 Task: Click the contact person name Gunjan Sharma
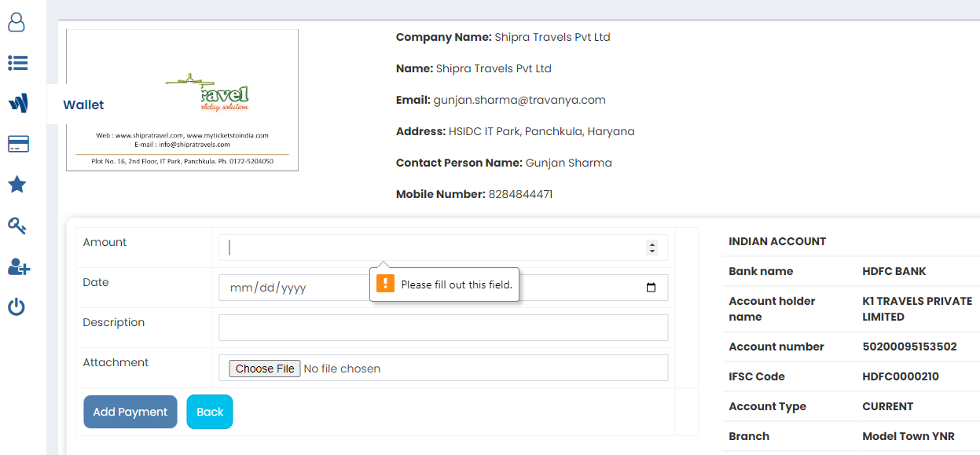[569, 163]
